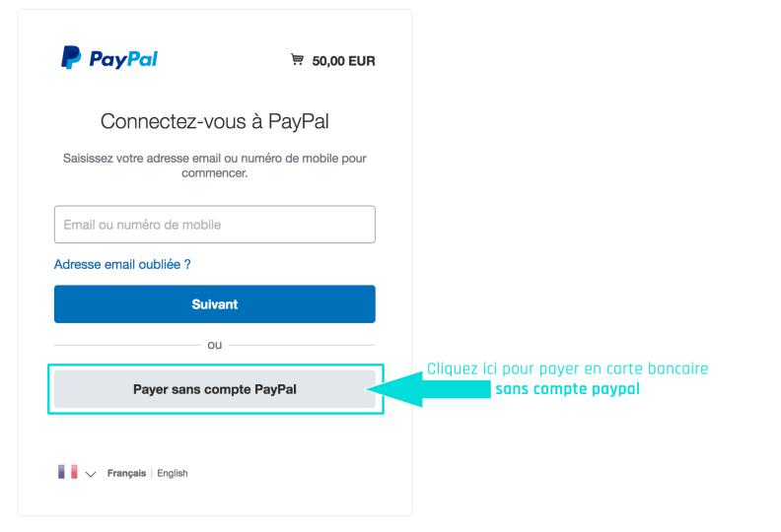Focus the Email ou numéro de mobile field
Viewport: 781px width, 532px height.
(215, 225)
